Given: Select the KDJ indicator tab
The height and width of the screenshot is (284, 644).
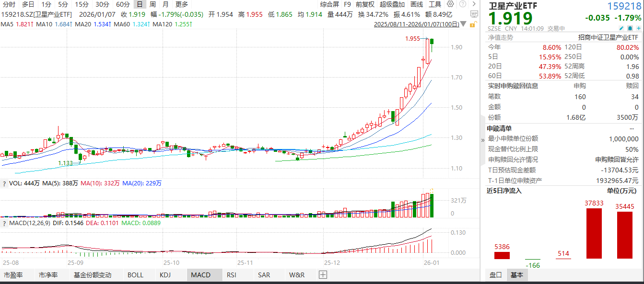Looking at the screenshot, I should [x=165, y=275].
